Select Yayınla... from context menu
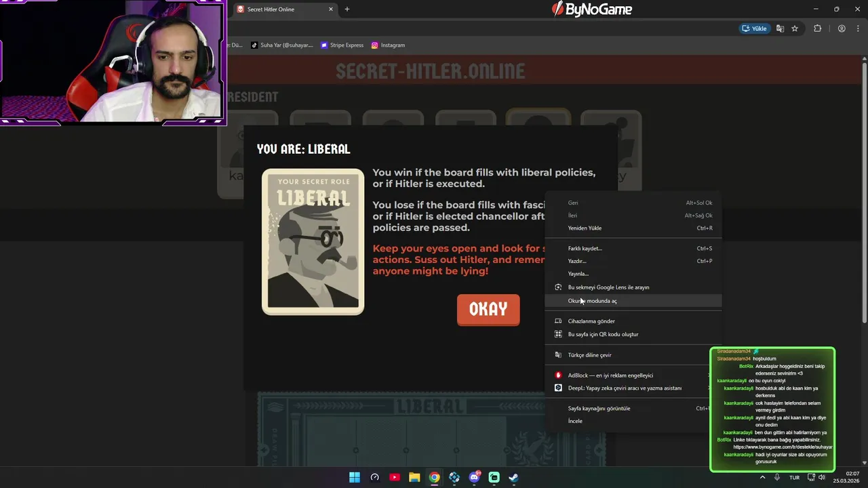Image resolution: width=868 pixels, height=488 pixels. (633, 274)
